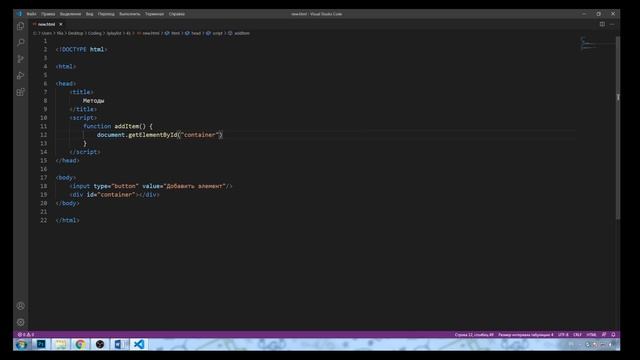
Task: Click line number 12 in gutter
Action: point(44,135)
